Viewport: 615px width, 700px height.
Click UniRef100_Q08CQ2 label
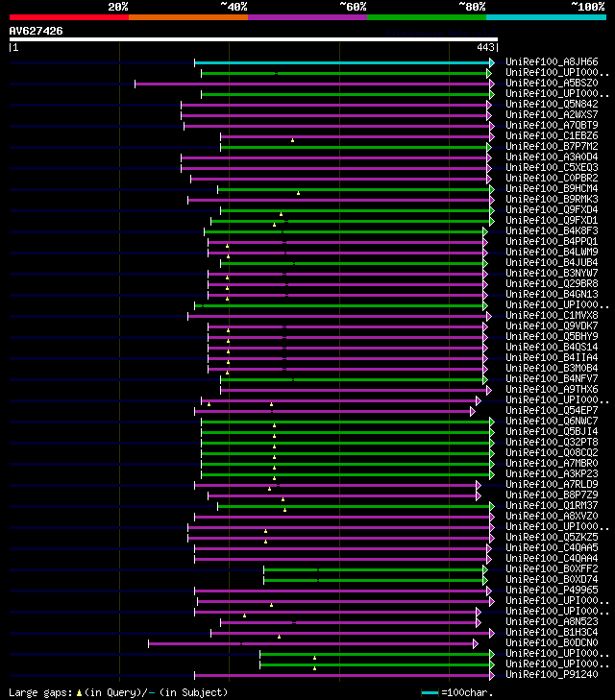552,452
